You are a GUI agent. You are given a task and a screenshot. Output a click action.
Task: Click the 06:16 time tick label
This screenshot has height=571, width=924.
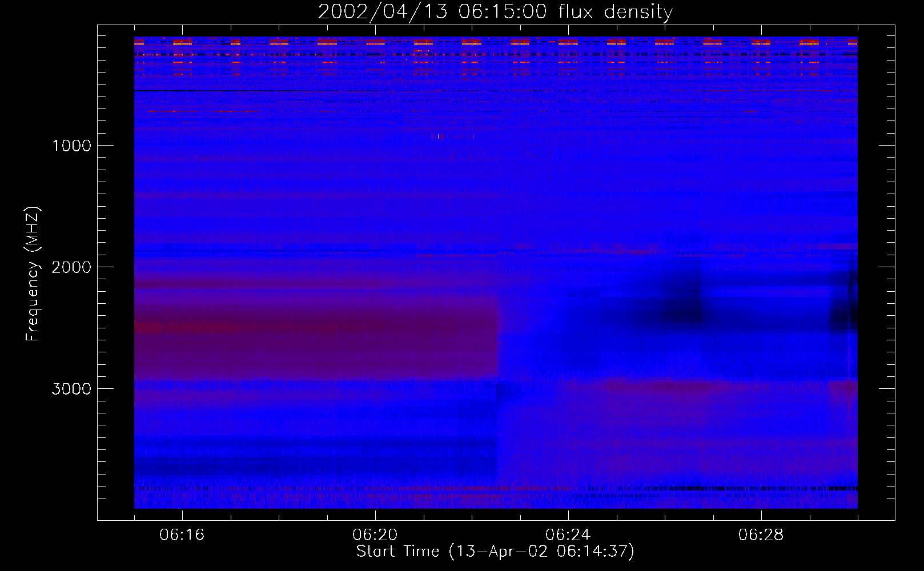click(x=182, y=535)
